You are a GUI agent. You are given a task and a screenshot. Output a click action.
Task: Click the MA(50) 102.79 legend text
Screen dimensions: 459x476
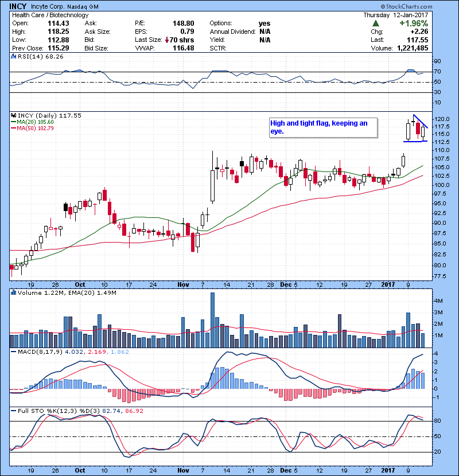(35, 128)
